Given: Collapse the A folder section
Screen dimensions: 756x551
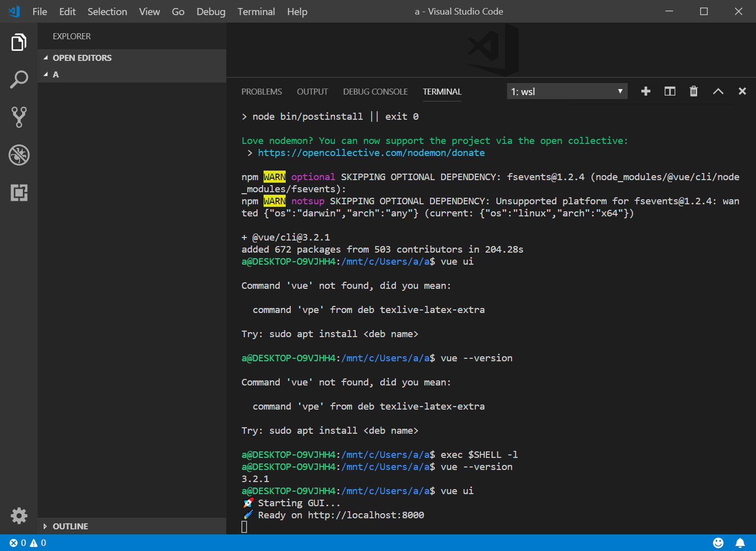Looking at the screenshot, I should pos(132,74).
